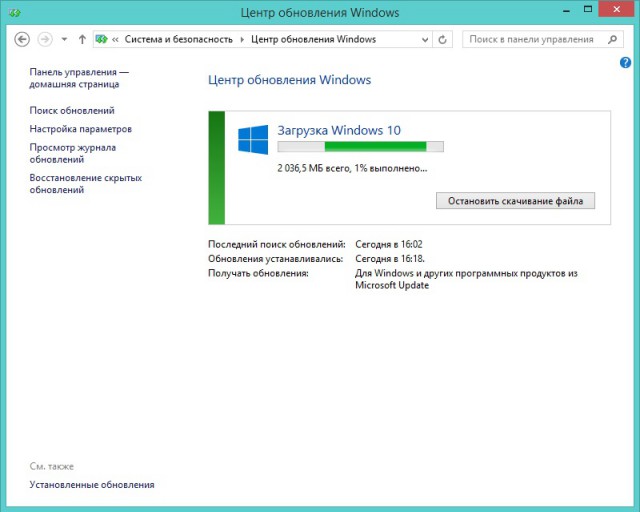Screen dimensions: 640x512
Task: Click 'Обновления устанавливались:' label
Action: pyautogui.click(x=276, y=258)
